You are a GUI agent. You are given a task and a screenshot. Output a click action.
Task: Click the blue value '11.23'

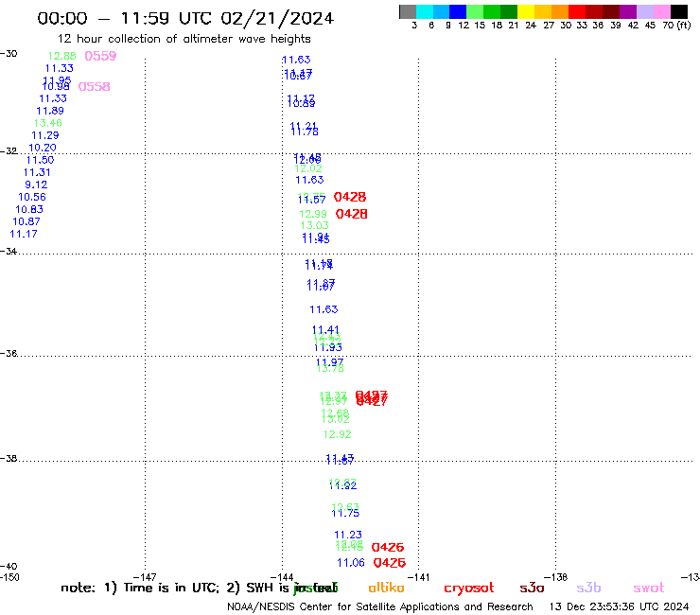(348, 535)
